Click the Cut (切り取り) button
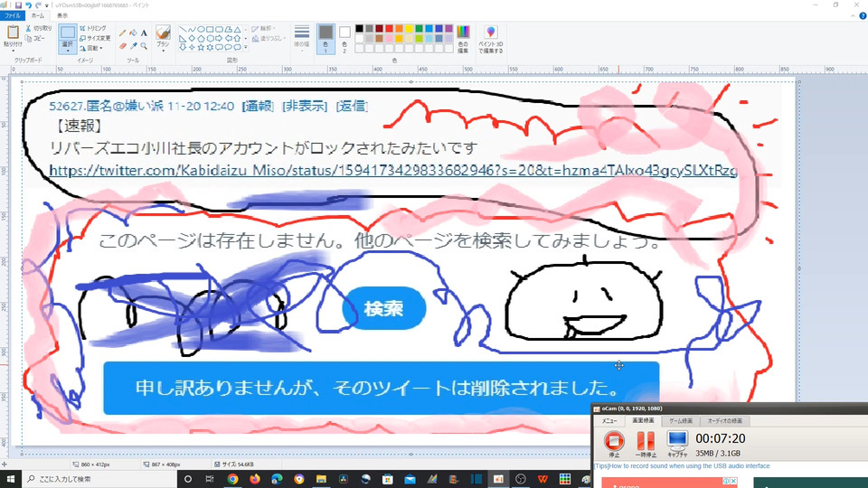The image size is (868, 488). 39,28
